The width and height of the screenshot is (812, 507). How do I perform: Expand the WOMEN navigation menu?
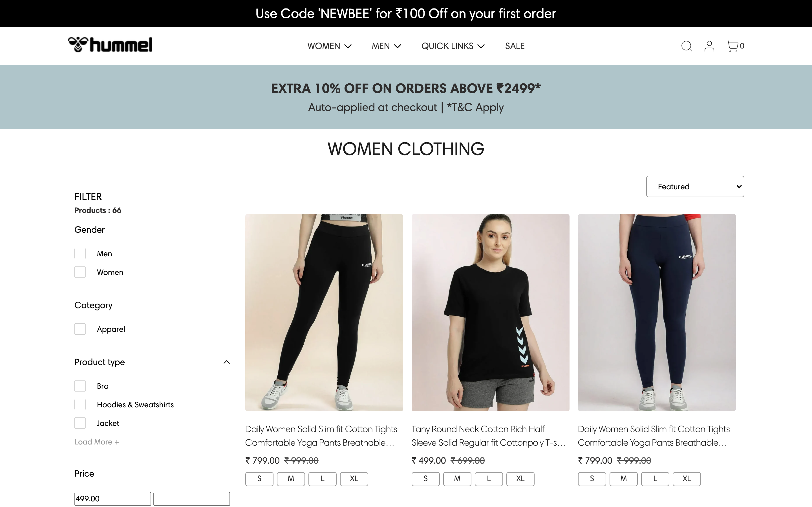tap(329, 46)
